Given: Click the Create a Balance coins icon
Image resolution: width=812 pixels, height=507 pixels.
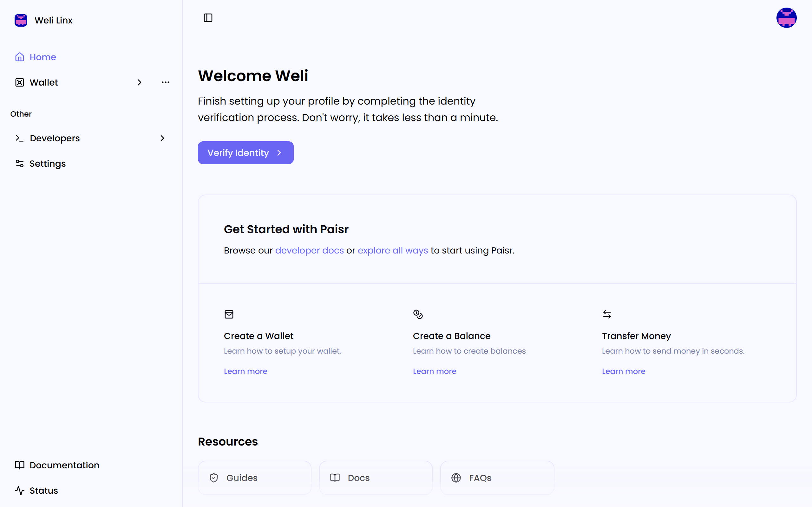Looking at the screenshot, I should pyautogui.click(x=418, y=314).
